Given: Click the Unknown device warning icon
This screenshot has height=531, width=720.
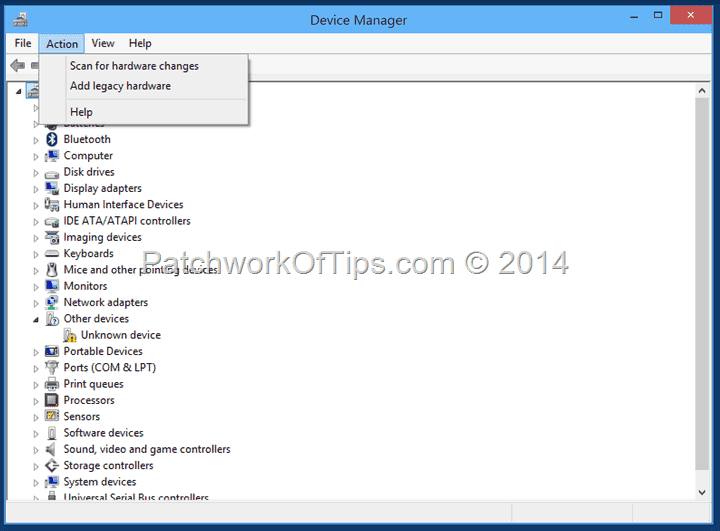Looking at the screenshot, I should coord(70,335).
